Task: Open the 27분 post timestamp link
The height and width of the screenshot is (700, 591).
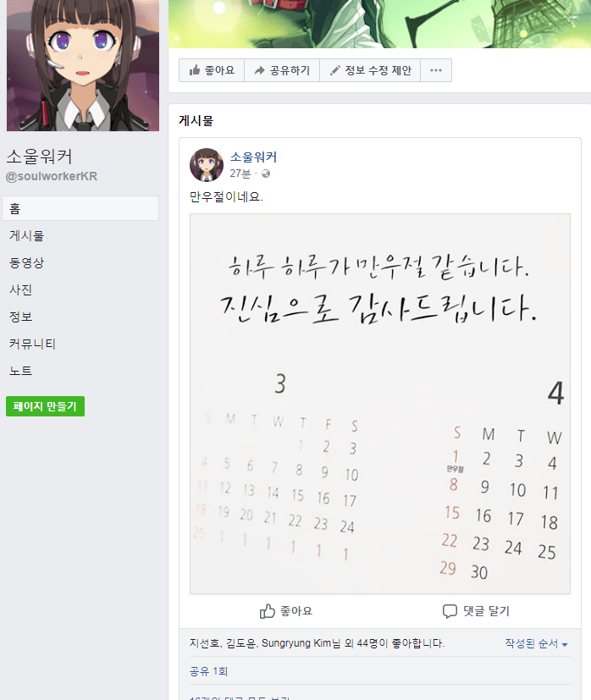Action: (x=240, y=174)
